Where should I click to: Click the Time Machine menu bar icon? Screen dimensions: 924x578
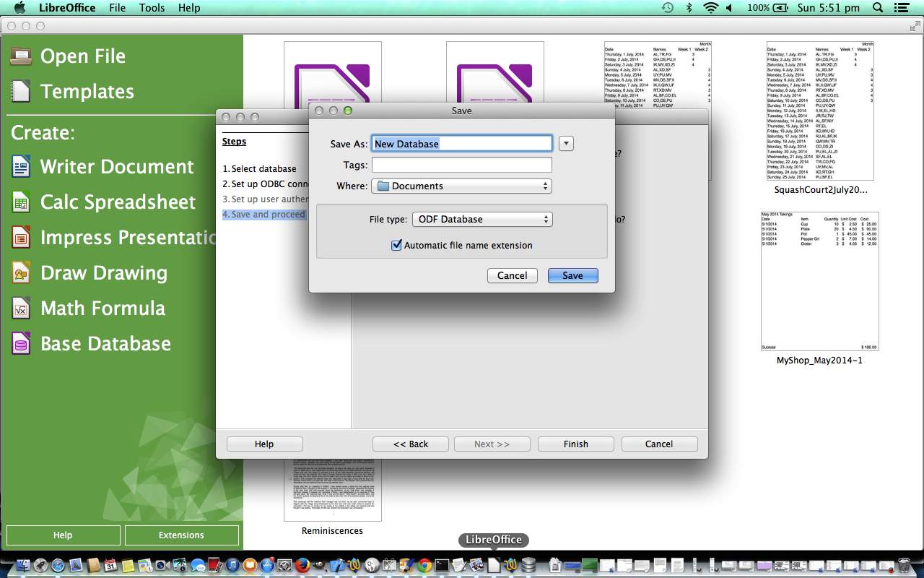click(x=668, y=8)
